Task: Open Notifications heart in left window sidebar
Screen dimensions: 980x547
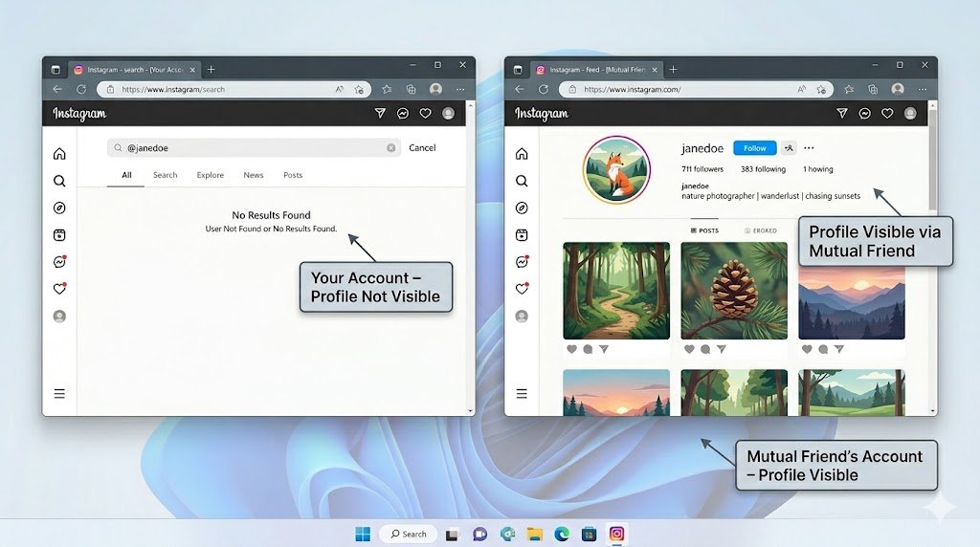Action: click(x=59, y=289)
